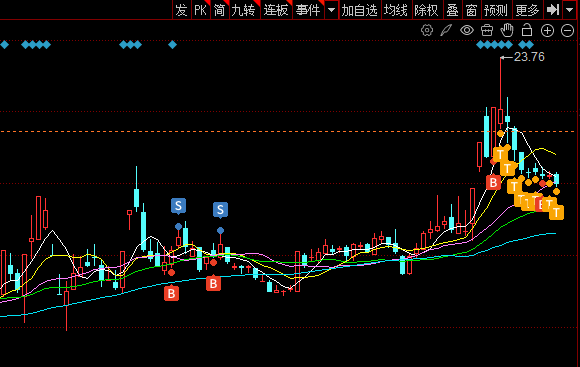
Task: Toggle the 连板 indicator
Action: tap(276, 10)
